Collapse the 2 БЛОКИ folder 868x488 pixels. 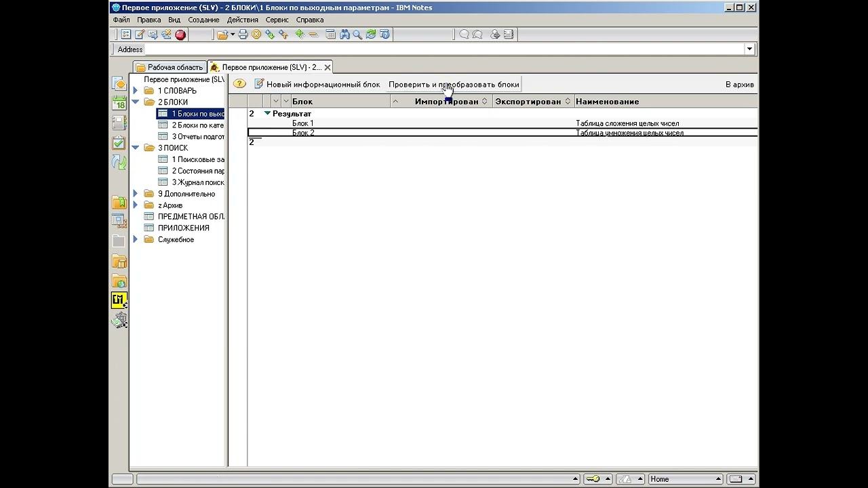pos(136,102)
